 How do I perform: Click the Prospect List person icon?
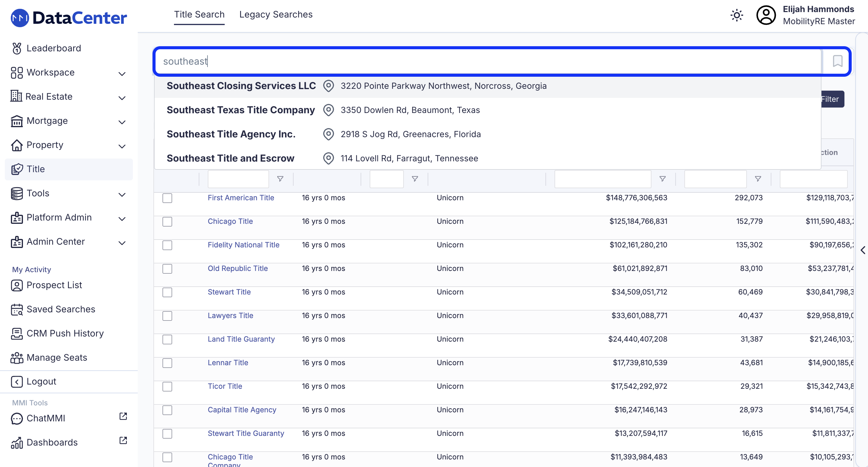[17, 285]
